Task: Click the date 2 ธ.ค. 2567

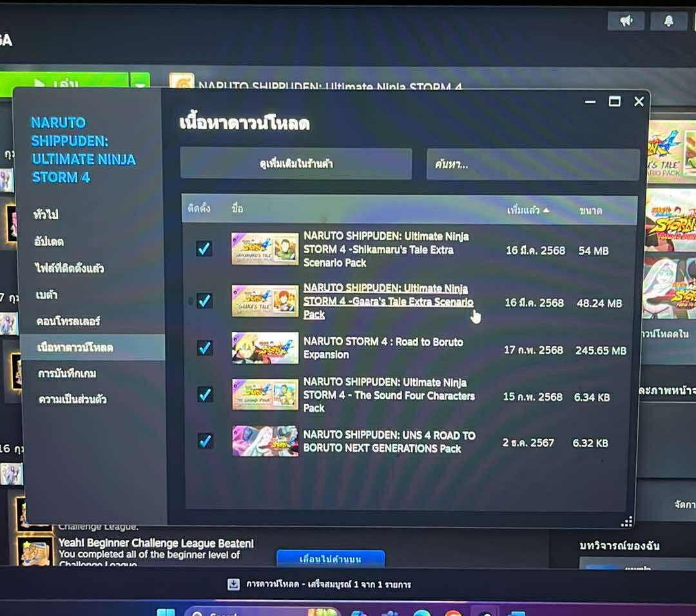Action: coord(528,443)
